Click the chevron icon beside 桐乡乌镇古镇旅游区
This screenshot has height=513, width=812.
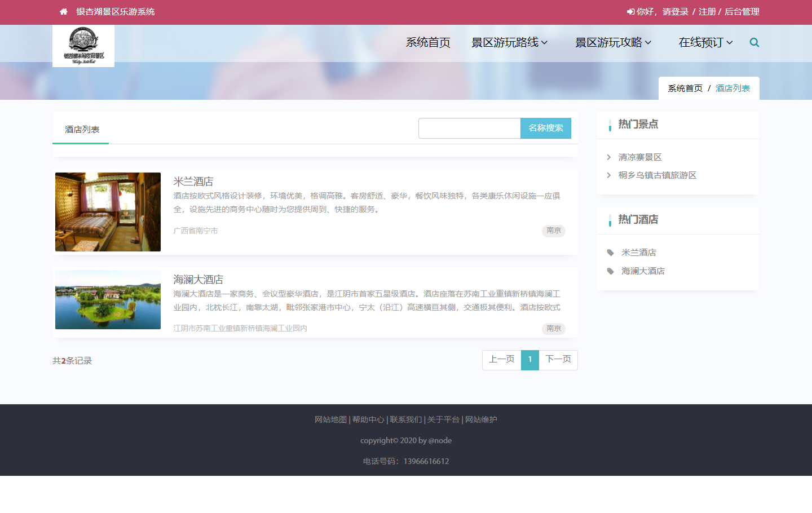pyautogui.click(x=609, y=175)
